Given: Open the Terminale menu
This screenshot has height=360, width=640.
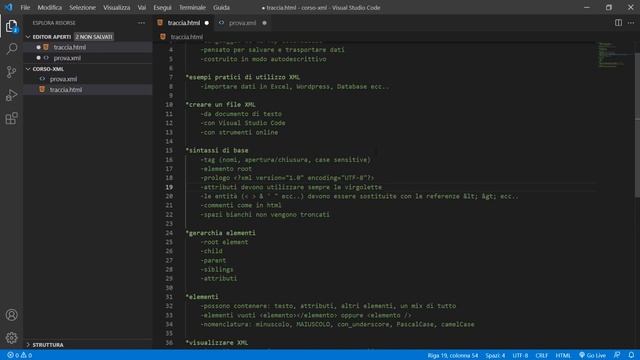Looking at the screenshot, I should pos(192,7).
